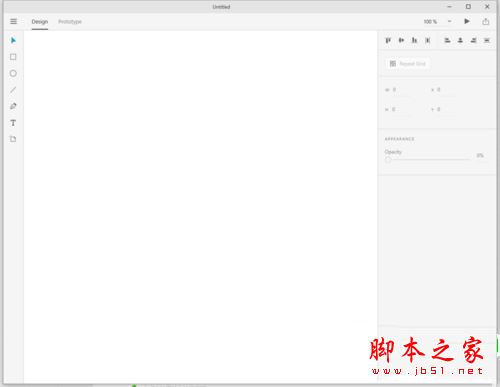The width and height of the screenshot is (500, 387).
Task: Minimize the Untitled window
Action: pos(449,7)
